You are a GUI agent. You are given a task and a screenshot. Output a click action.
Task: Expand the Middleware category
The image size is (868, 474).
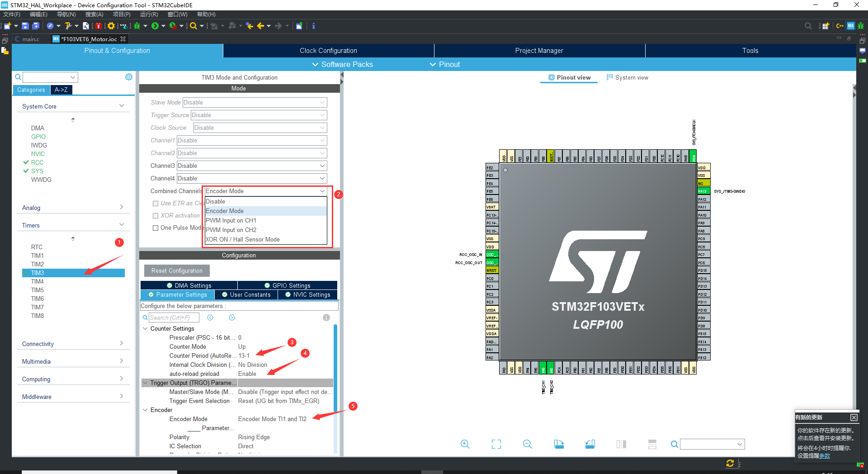point(73,397)
